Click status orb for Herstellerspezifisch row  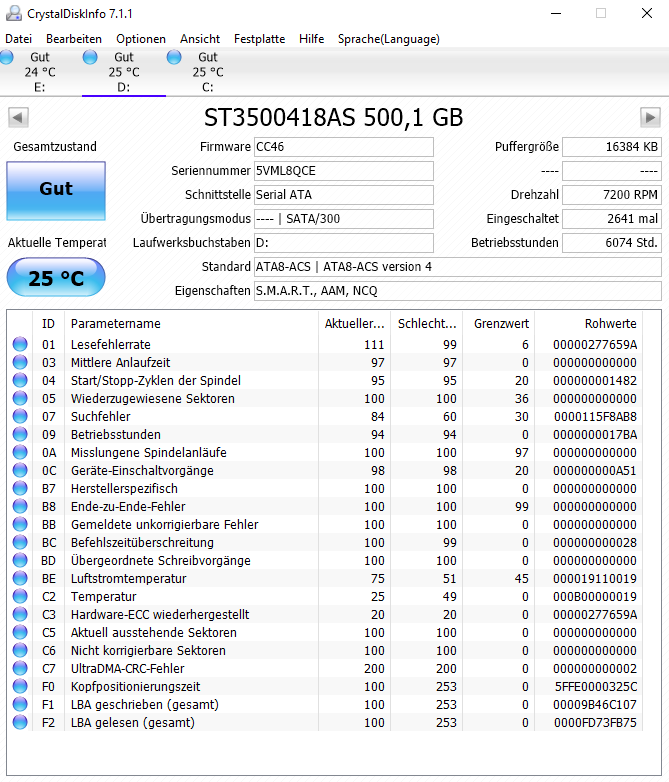click(20, 488)
